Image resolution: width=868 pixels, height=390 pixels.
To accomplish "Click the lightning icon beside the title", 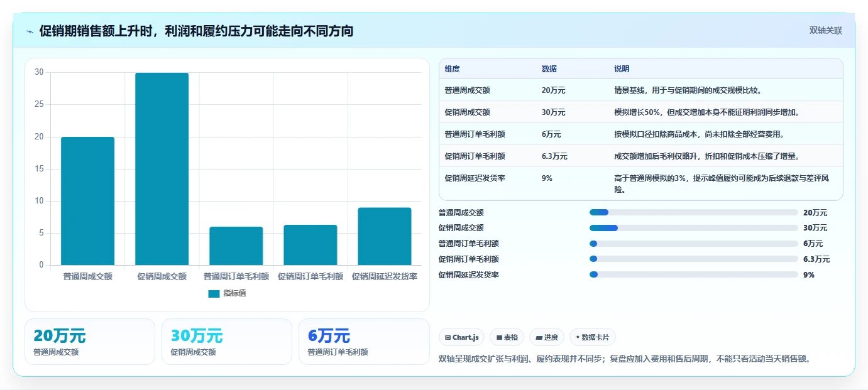I will pyautogui.click(x=30, y=31).
